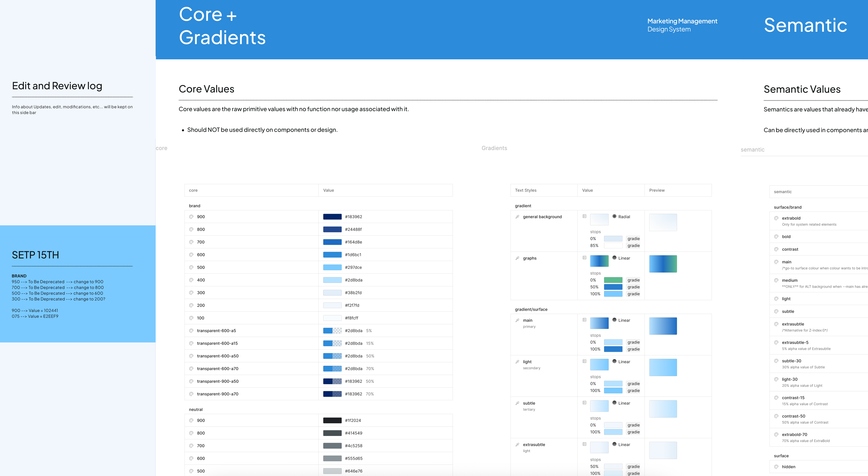Image resolution: width=868 pixels, height=476 pixels.
Task: Click the palette icon beside semantic contrast
Action: [x=776, y=249]
